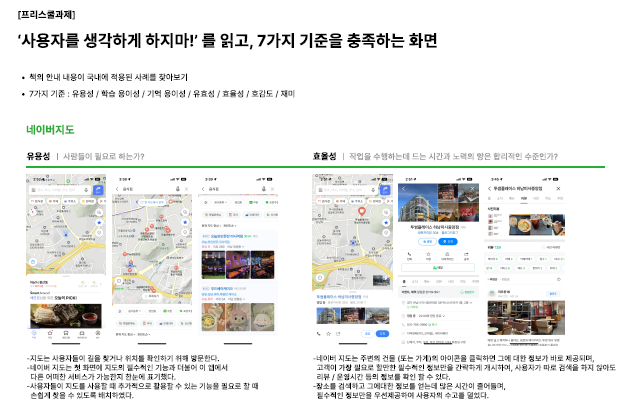Image resolution: width=636 pixels, height=406 pixels.
Task: Select house-shaped home tab in 유용성 bottom navigation bar
Action: coord(34,334)
